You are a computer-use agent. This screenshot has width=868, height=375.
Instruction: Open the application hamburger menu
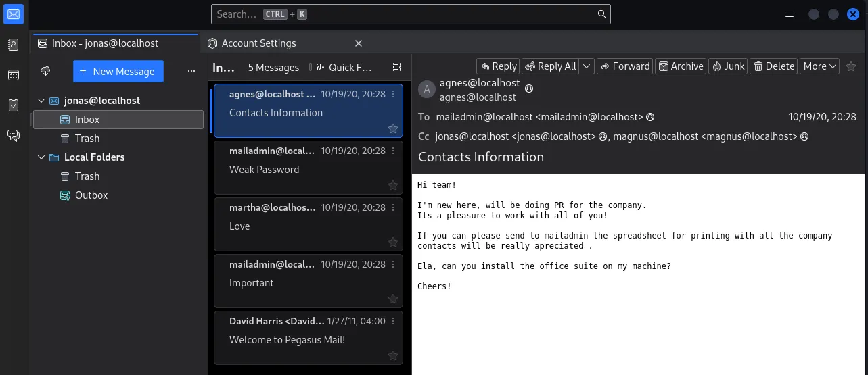tap(789, 14)
